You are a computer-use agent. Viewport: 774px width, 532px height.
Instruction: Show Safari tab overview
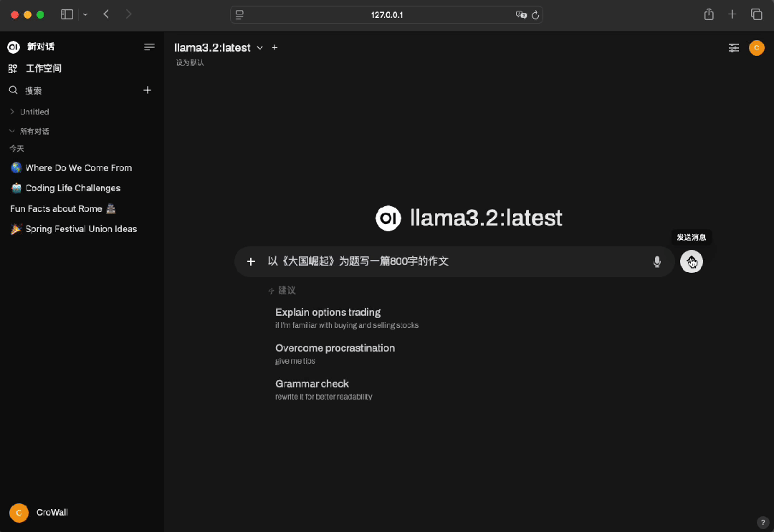click(x=756, y=14)
